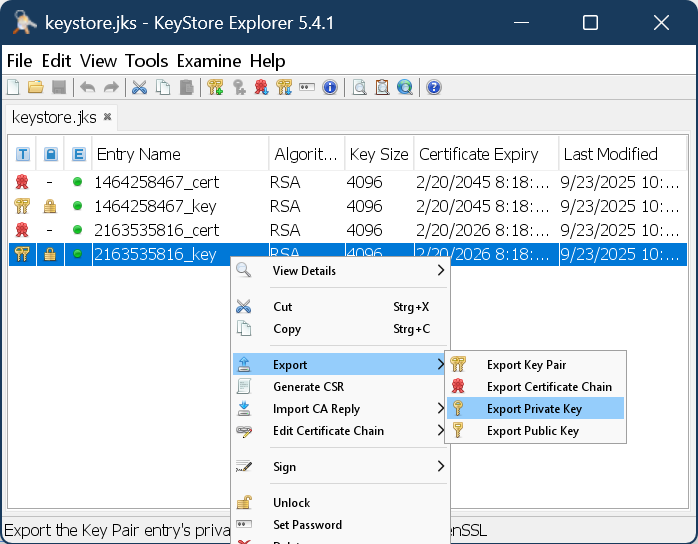Viewport: 698px width, 544px height.
Task: Open keystore Properties via blue info icon
Action: (330, 87)
